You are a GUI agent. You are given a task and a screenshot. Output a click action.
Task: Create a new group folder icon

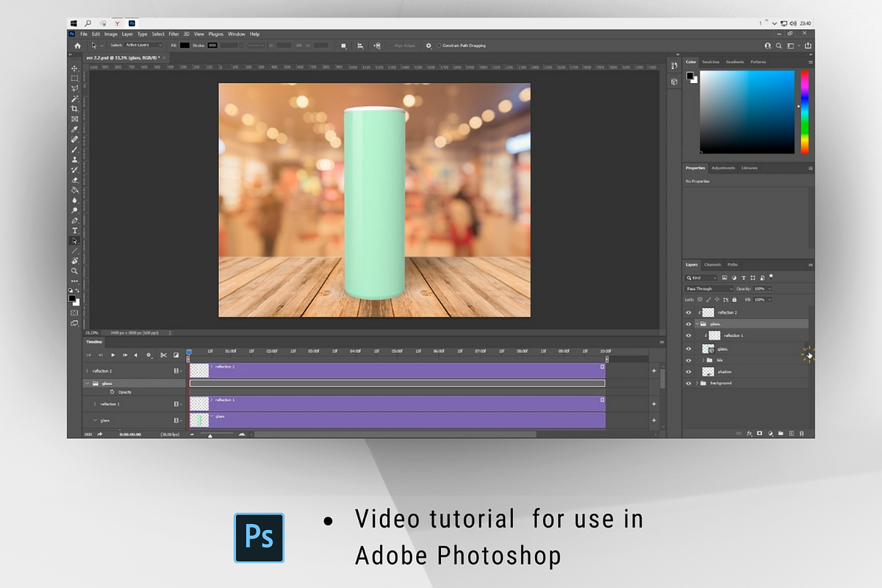781,434
